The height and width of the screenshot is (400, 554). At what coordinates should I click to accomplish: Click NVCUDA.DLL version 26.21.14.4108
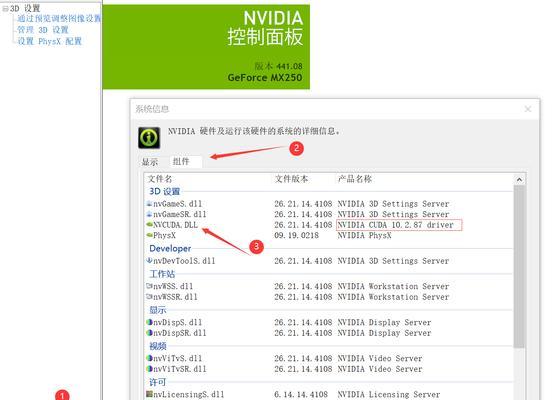click(x=303, y=225)
